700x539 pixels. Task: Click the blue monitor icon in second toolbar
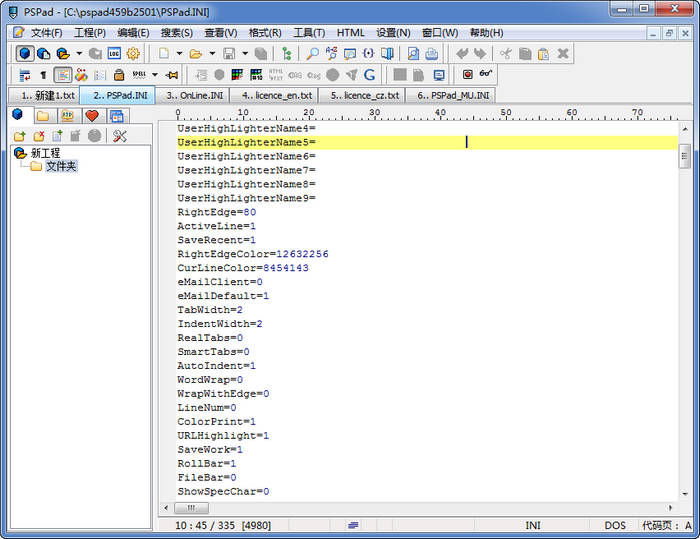click(x=439, y=75)
